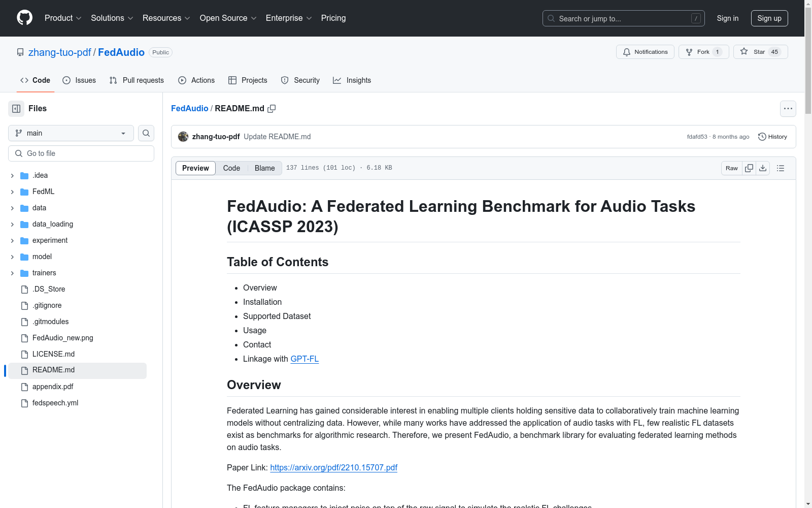Screen dimensions: 812x508
Task: Open the outline list icon
Action: pyautogui.click(x=781, y=168)
